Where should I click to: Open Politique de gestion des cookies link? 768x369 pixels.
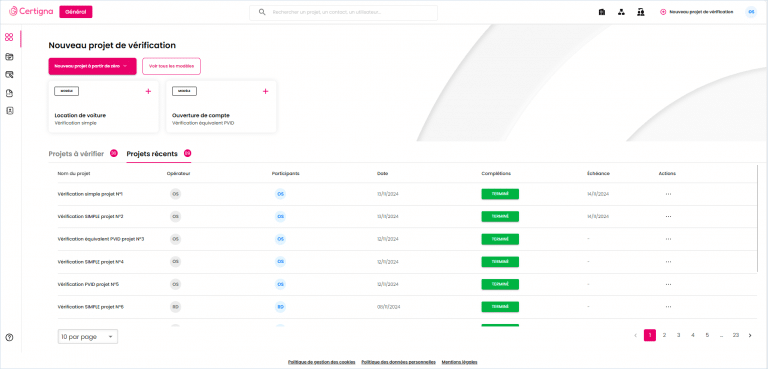pos(322,362)
